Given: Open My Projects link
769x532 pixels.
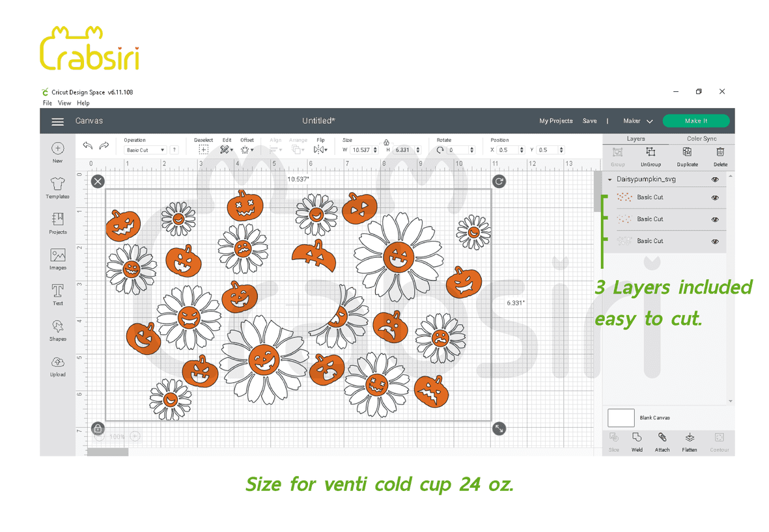Looking at the screenshot, I should coord(555,121).
